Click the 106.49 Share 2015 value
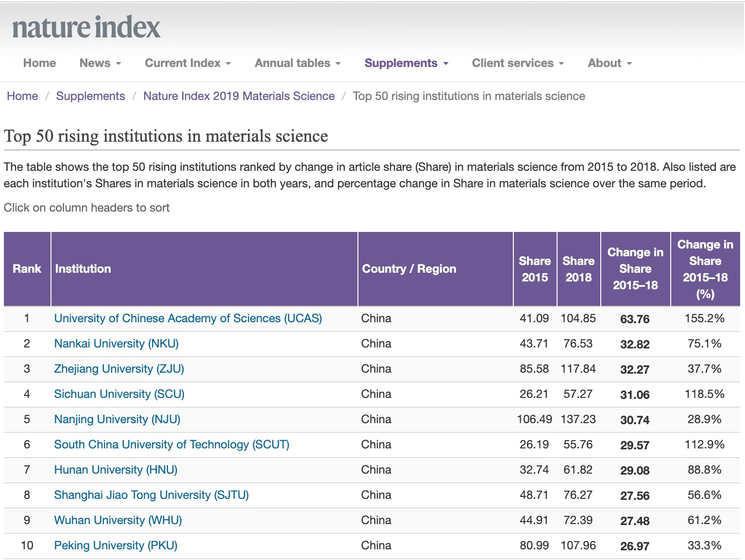The image size is (745, 560). click(535, 419)
